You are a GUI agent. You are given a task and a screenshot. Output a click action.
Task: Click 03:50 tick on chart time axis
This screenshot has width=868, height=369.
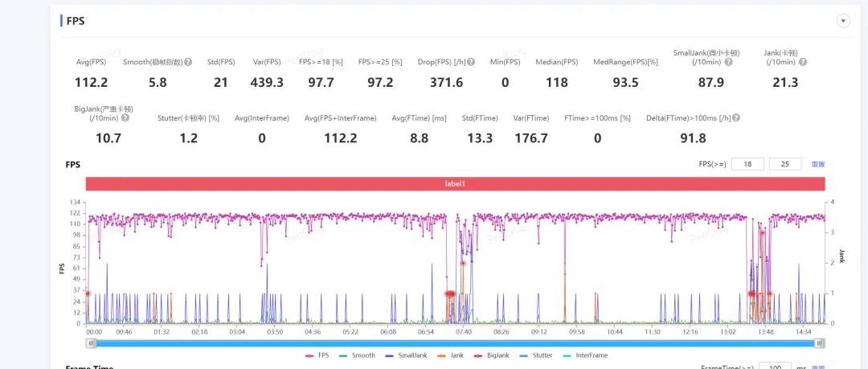tap(275, 332)
